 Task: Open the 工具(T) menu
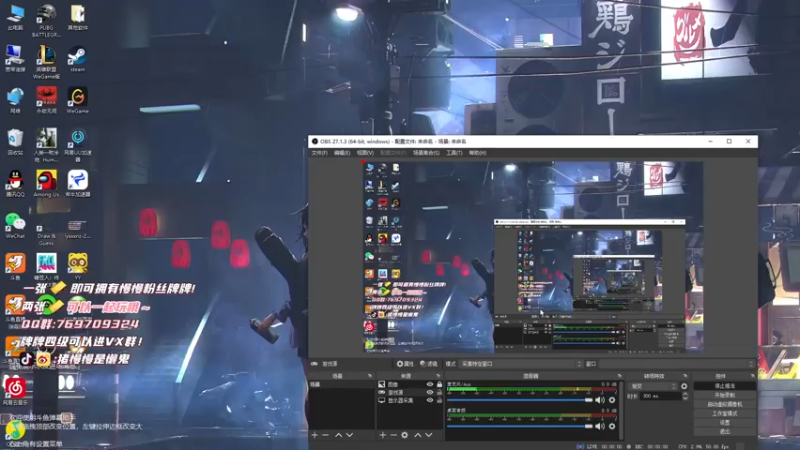[x=454, y=153]
